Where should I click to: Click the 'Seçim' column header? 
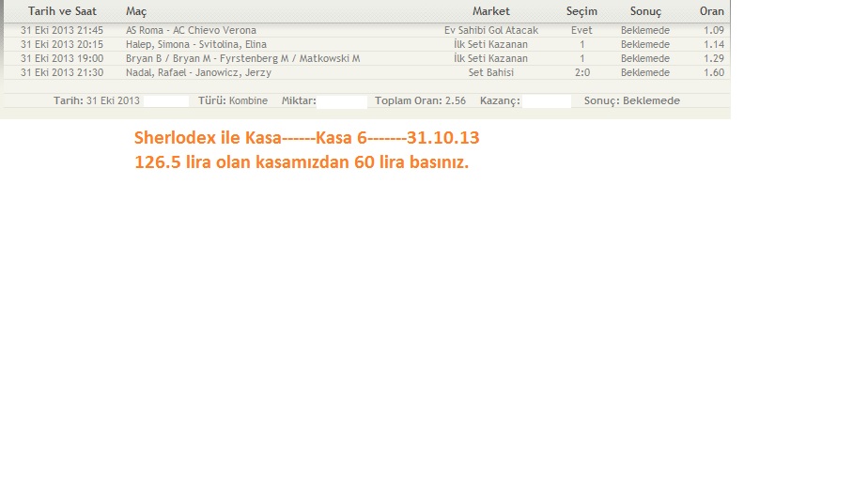click(581, 11)
